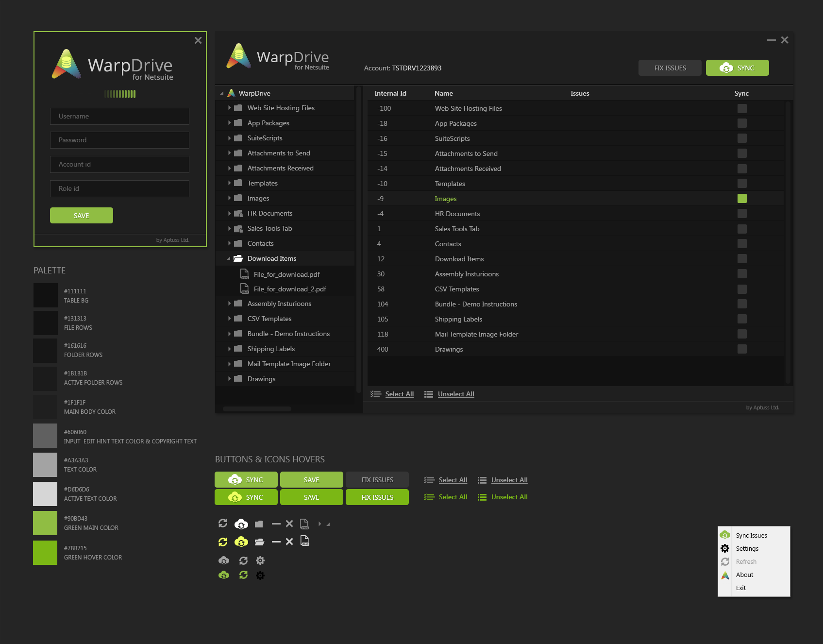Viewport: 823px width, 644px height.
Task: Click SAVE in the login dialog
Action: (x=82, y=216)
